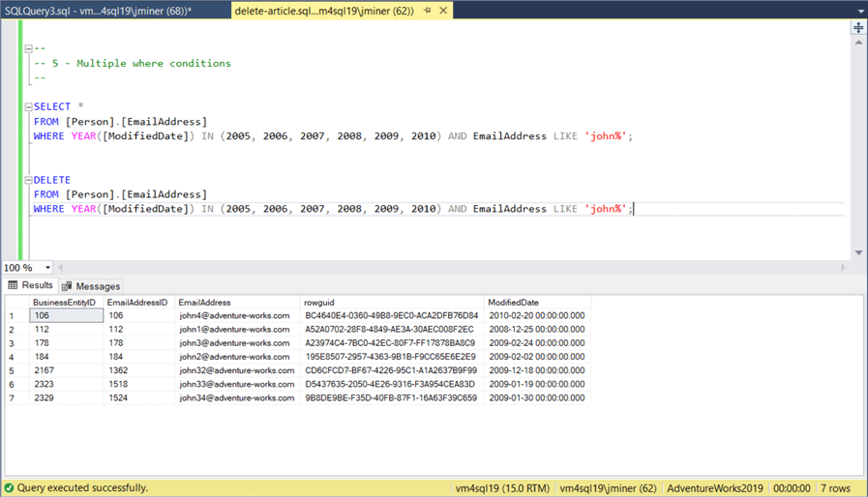
Task: Click the editor scrollbar down arrow
Action: coord(858,252)
